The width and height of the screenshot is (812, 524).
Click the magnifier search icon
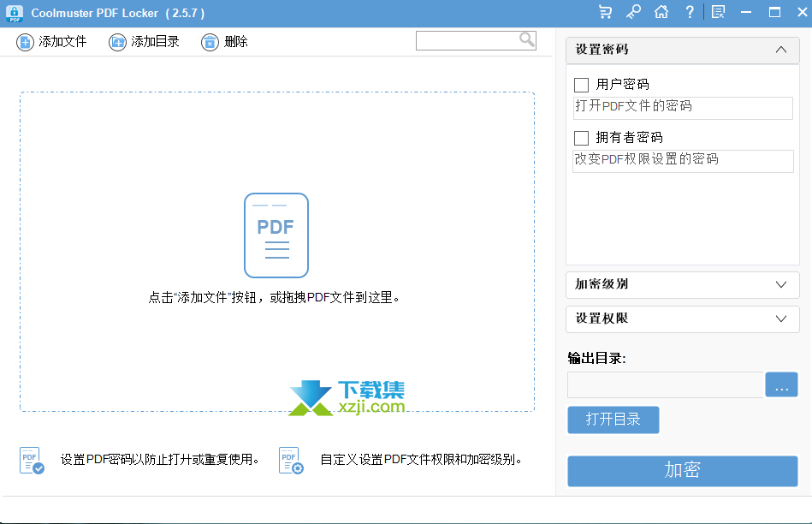click(x=527, y=40)
